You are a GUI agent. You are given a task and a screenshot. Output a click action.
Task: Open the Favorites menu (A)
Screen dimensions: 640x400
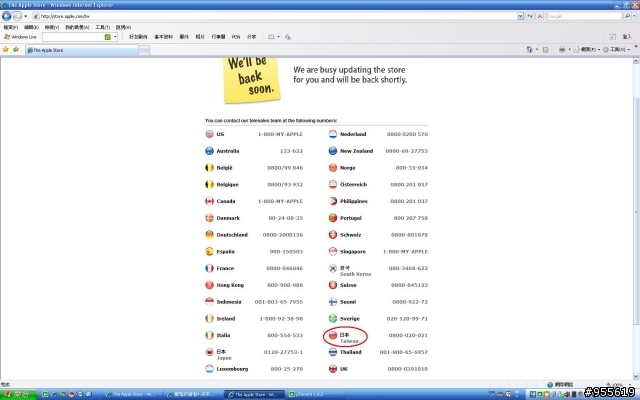77,27
